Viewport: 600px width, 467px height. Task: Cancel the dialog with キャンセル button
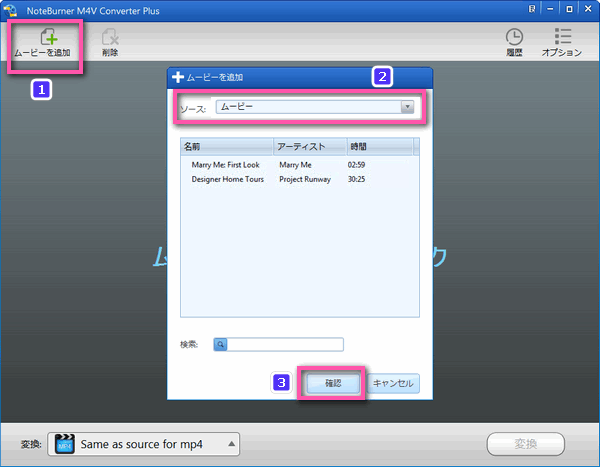393,383
